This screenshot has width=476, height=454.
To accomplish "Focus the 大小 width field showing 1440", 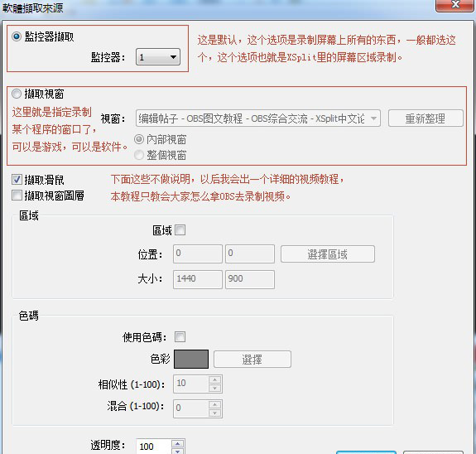I will [x=198, y=279].
